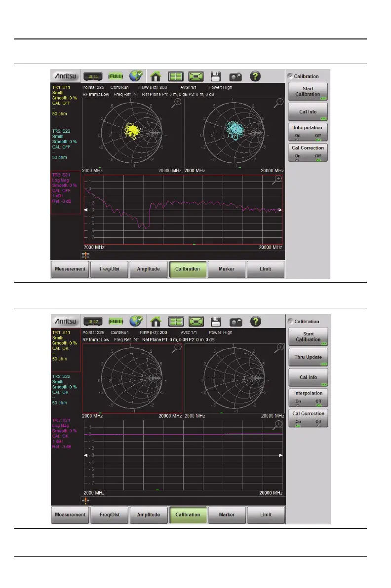Image resolution: width=391 pixels, height=588 pixels.
Task: Click Anritsu logo in the 18:11 screen
Action: [x=66, y=76]
